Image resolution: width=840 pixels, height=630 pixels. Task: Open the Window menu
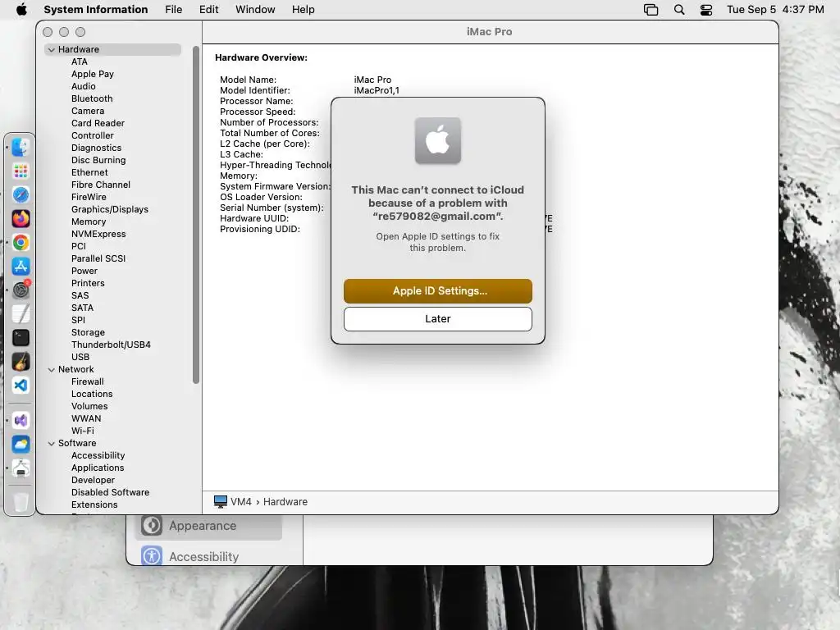click(x=255, y=10)
